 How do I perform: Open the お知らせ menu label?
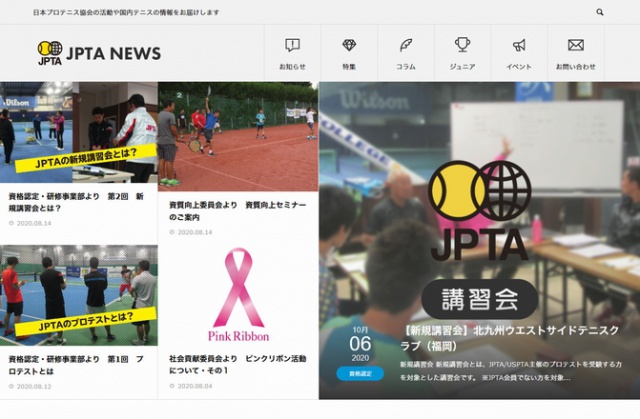pyautogui.click(x=292, y=67)
